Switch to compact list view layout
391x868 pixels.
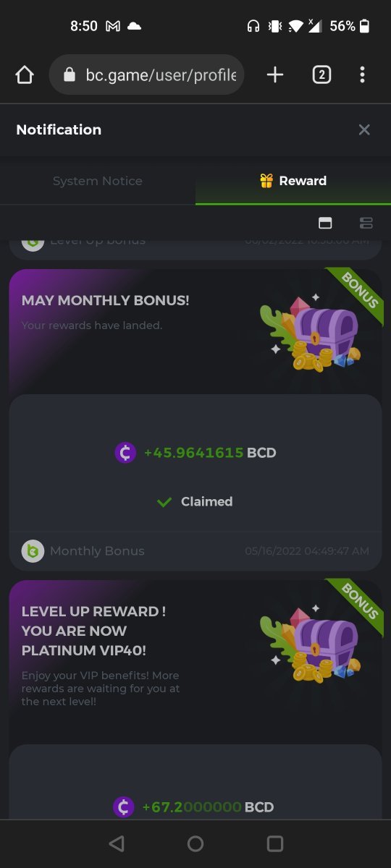pyautogui.click(x=366, y=223)
